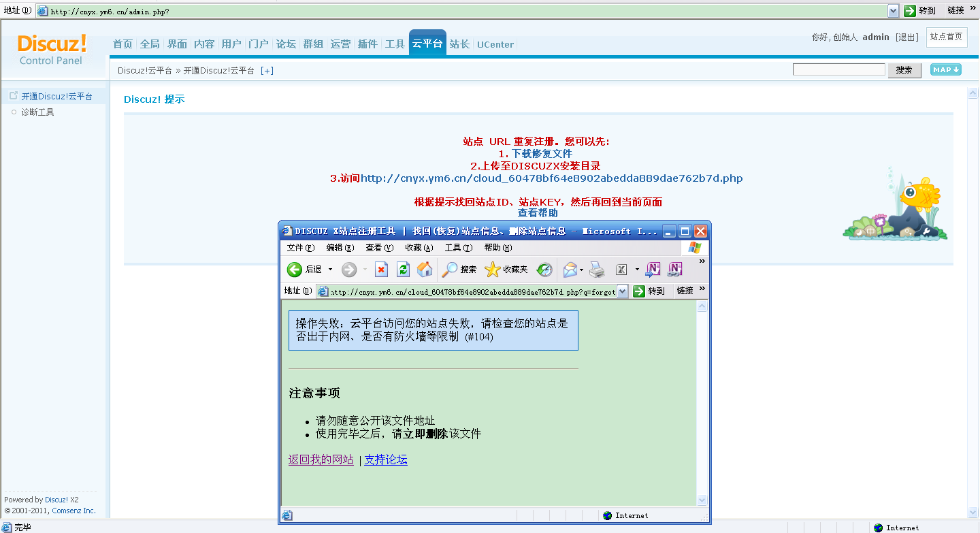Switch to the 首页 admin tab
Viewport: 980px width, 533px height.
[x=122, y=44]
